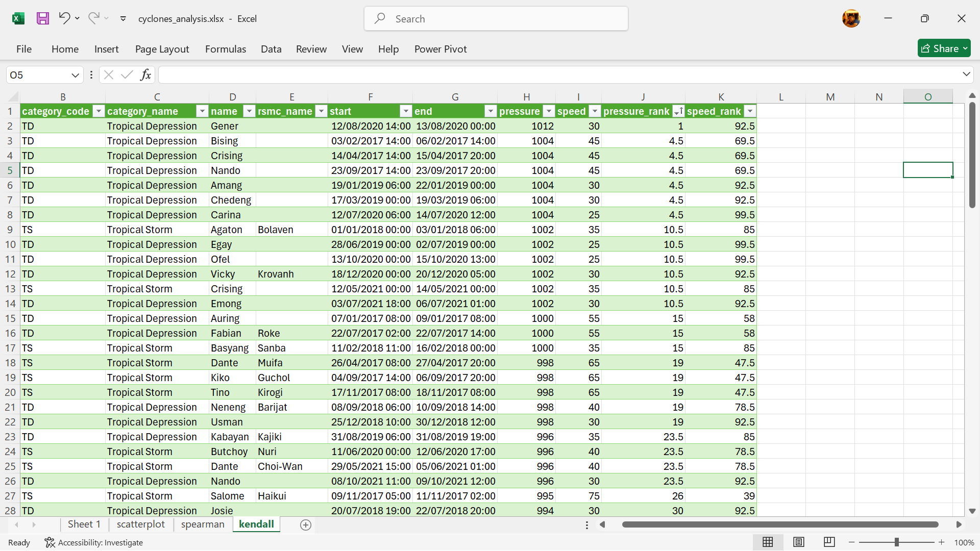Viewport: 980px width, 551px height.
Task: Click the Select All corner triangle
Action: tap(13, 97)
